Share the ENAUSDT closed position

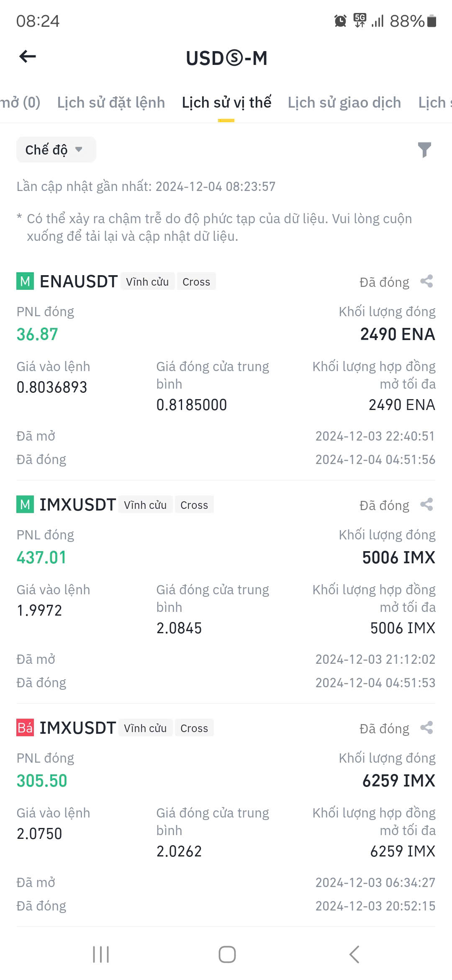[x=426, y=281]
